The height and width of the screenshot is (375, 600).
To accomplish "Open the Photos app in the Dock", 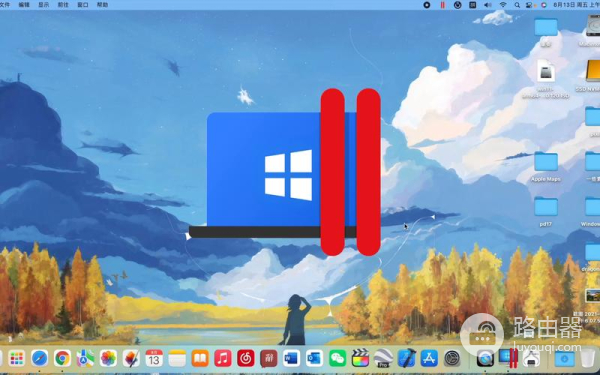I will 108,359.
